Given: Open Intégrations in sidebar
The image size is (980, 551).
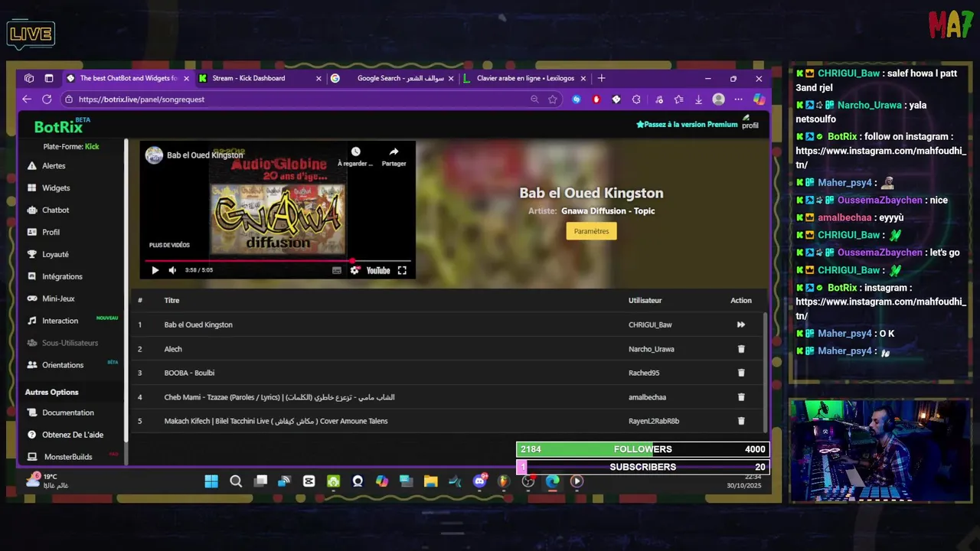Looking at the screenshot, I should 54,276.
